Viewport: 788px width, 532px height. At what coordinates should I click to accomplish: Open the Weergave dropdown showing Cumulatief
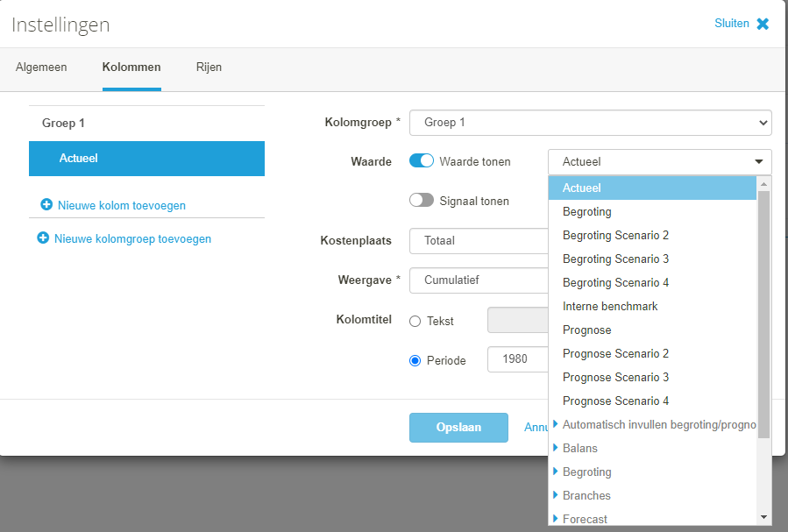click(479, 280)
